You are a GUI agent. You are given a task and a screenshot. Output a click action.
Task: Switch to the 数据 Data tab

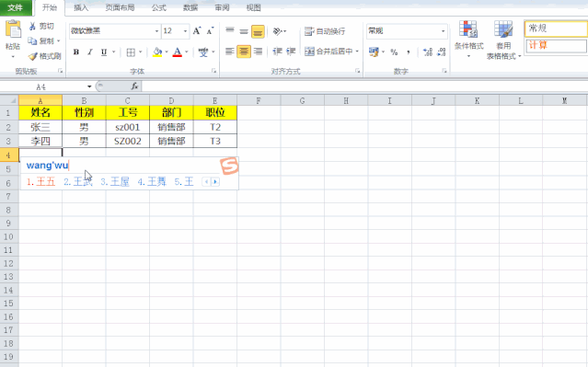(x=190, y=7)
